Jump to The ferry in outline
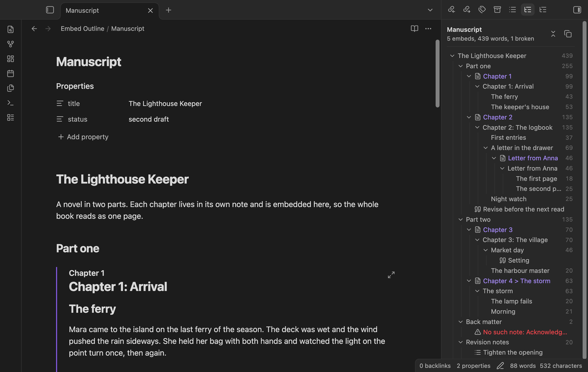Image resolution: width=588 pixels, height=372 pixels. [x=504, y=97]
